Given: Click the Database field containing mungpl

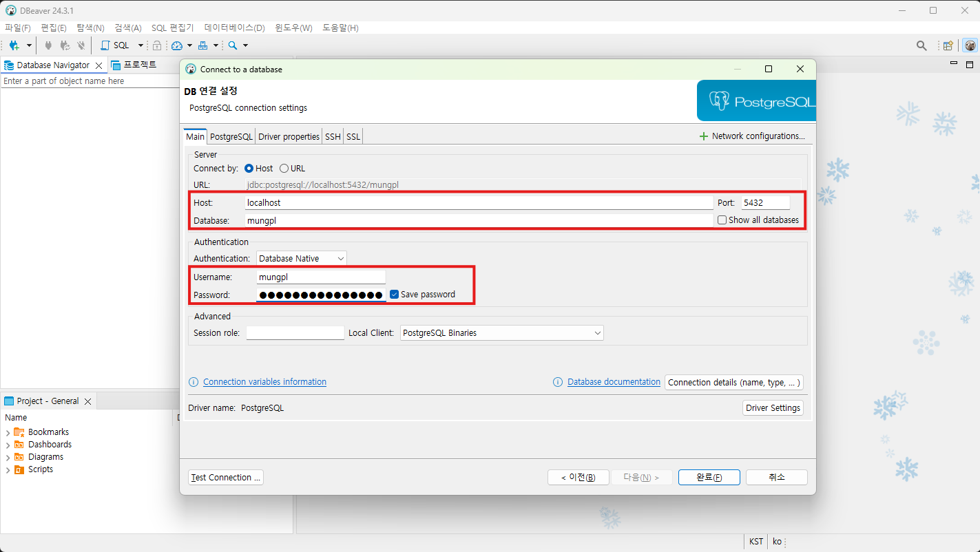Looking at the screenshot, I should pos(479,220).
